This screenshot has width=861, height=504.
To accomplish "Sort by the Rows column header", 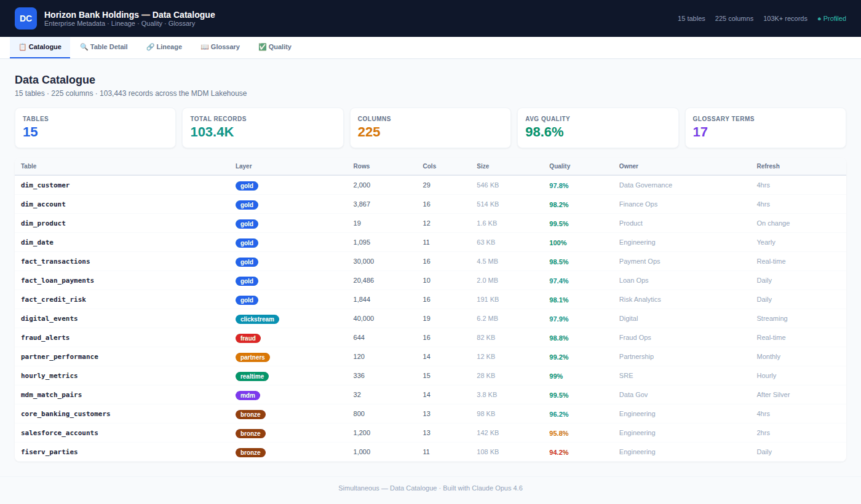I will point(361,166).
